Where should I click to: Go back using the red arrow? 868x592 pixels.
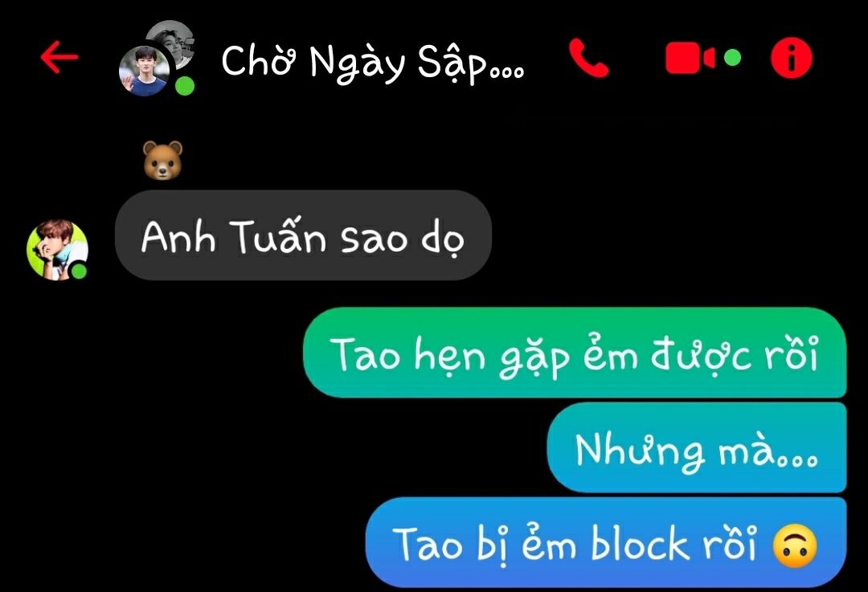(x=59, y=56)
